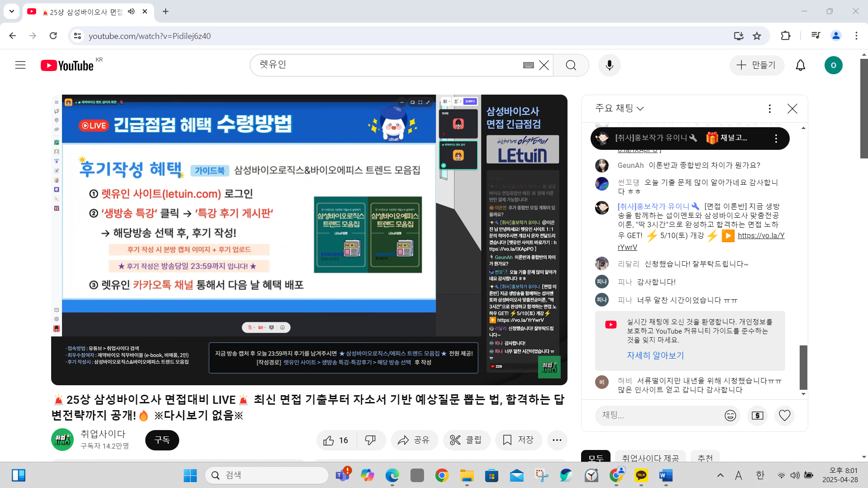Open the 자세히 알아보기 link
The image size is (868, 488).
coord(655,355)
